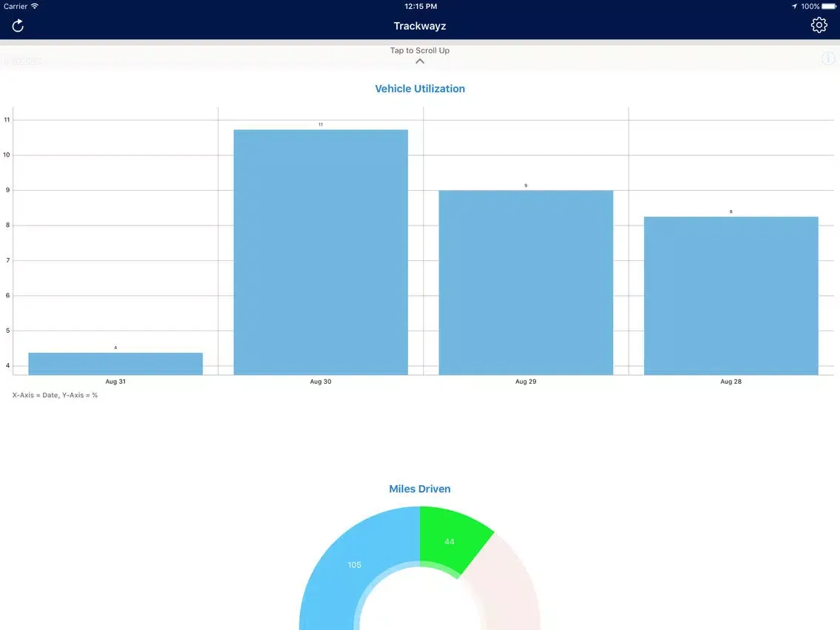Tap the battery icon in status bar

click(830, 7)
